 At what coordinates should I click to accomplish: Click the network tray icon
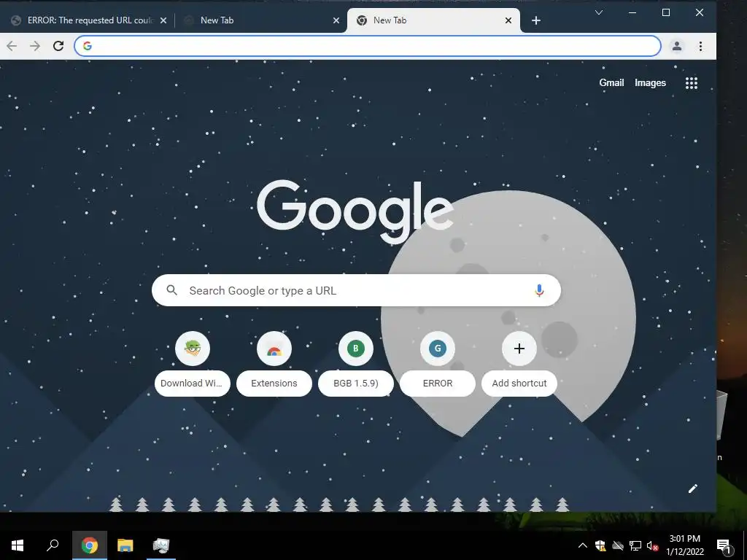(635, 545)
